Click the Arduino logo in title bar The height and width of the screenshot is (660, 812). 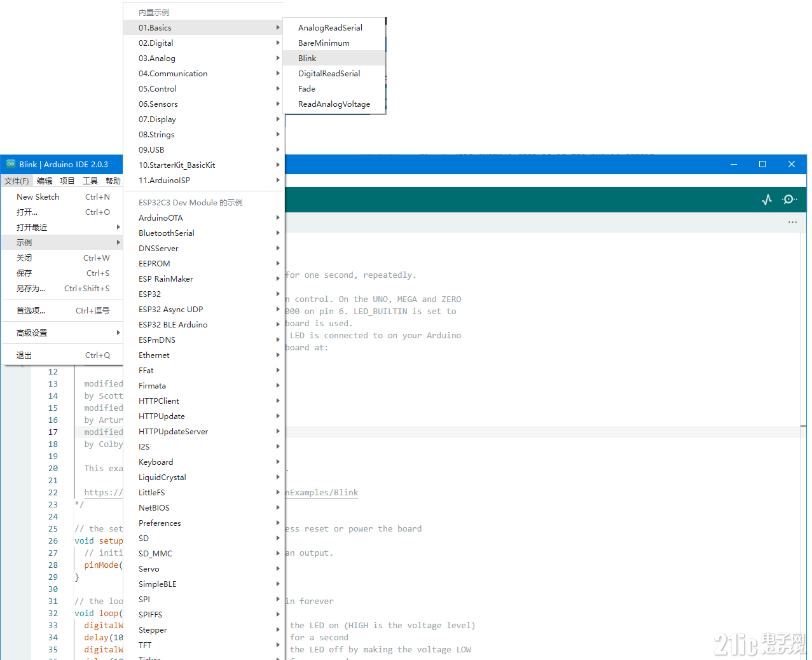(x=11, y=164)
